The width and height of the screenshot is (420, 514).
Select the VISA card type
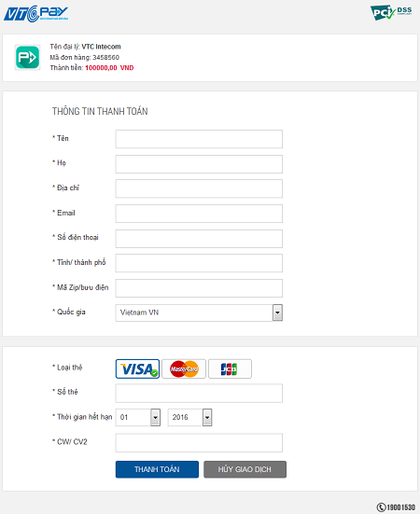[x=138, y=369]
